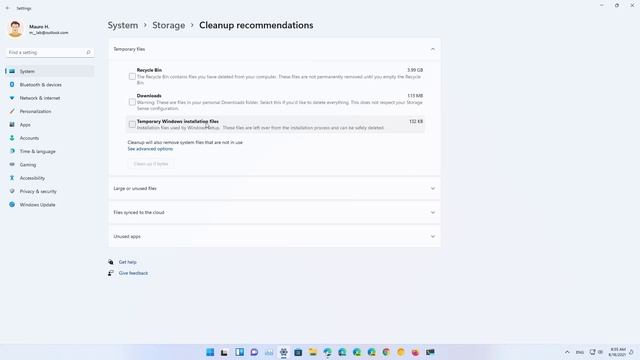640x360 pixels.
Task: Open Network & internet via its wifi icon
Action: tap(12, 98)
